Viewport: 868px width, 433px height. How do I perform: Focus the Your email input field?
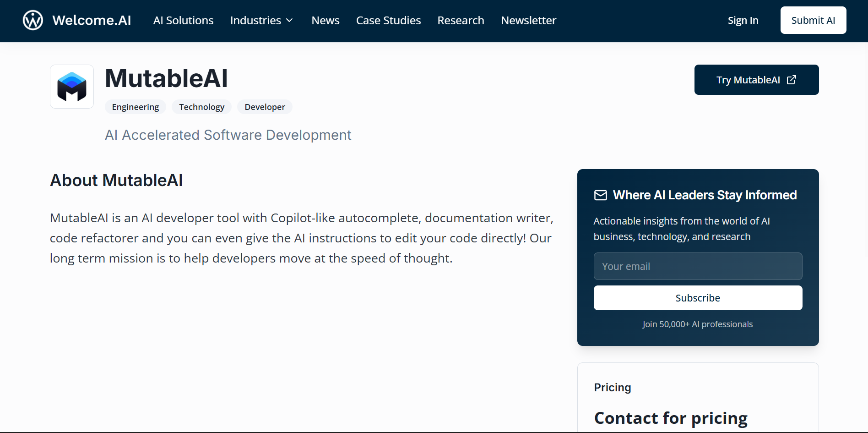[698, 266]
